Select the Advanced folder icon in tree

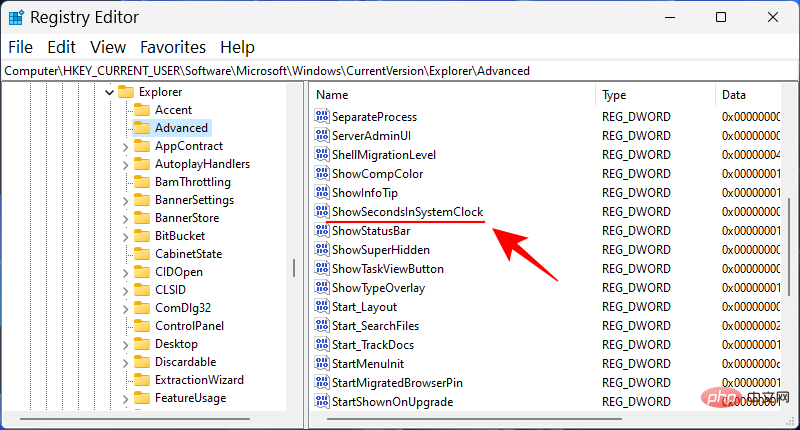coord(143,128)
